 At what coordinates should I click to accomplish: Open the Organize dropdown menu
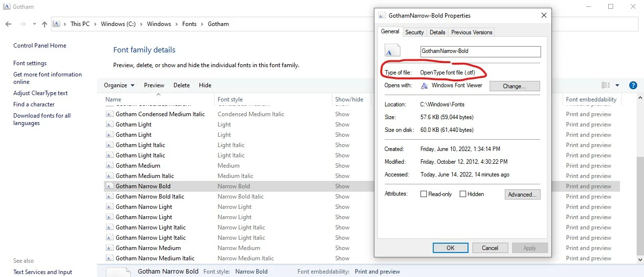pos(119,85)
